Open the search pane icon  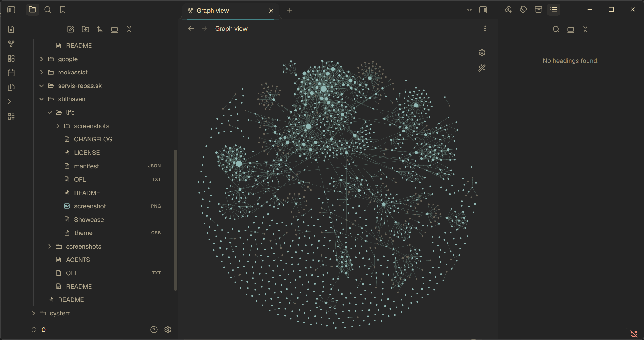48,10
